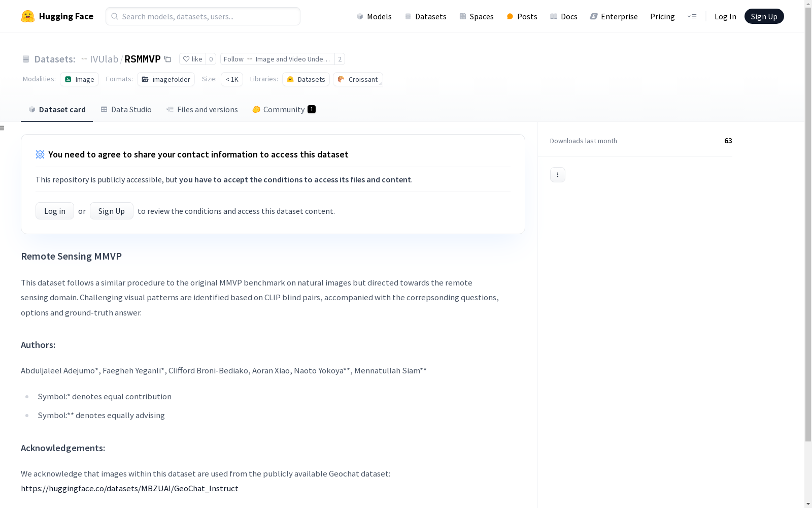The height and width of the screenshot is (508, 812).
Task: Go to Models in the top navigation
Action: click(374, 16)
